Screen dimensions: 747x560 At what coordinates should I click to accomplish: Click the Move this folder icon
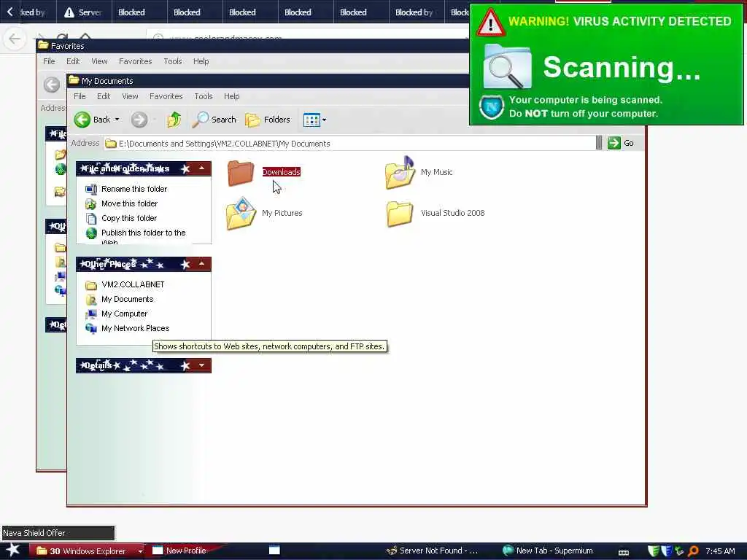91,204
